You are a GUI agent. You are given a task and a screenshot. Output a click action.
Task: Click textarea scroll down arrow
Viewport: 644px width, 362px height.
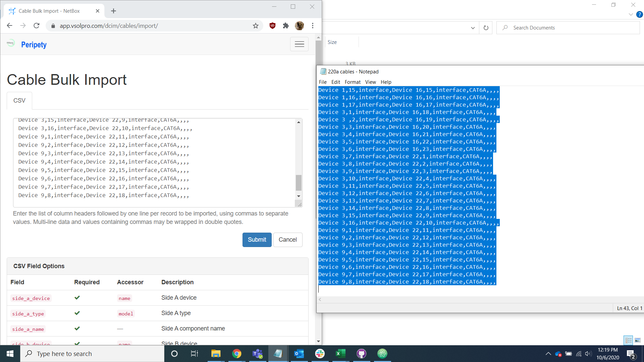pos(299,196)
